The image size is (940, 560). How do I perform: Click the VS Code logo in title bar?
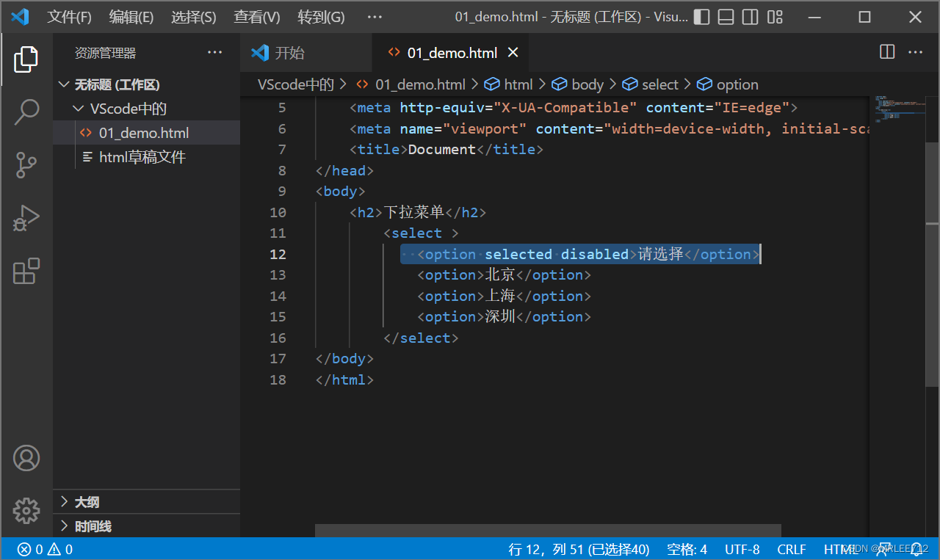tap(20, 16)
